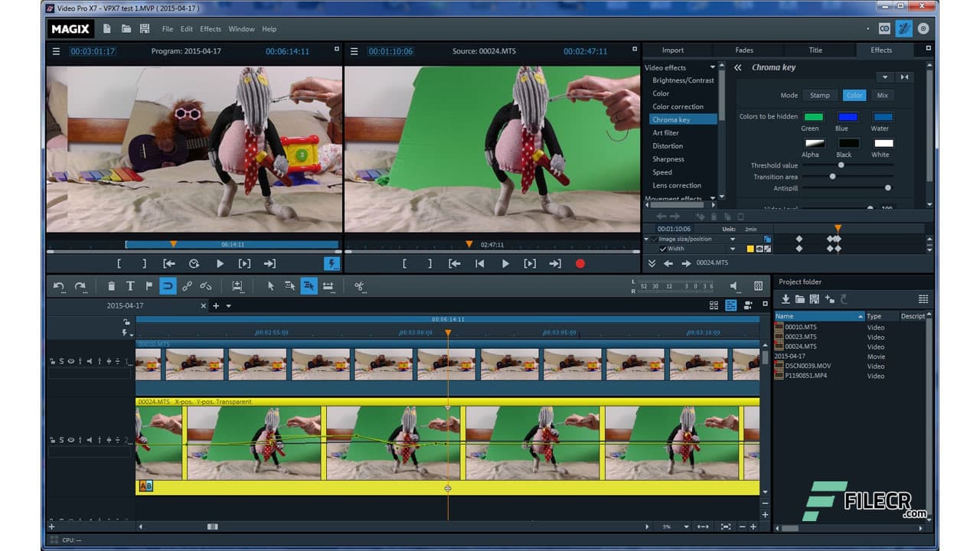
Task: Click the Stamp mode button
Action: tap(820, 95)
